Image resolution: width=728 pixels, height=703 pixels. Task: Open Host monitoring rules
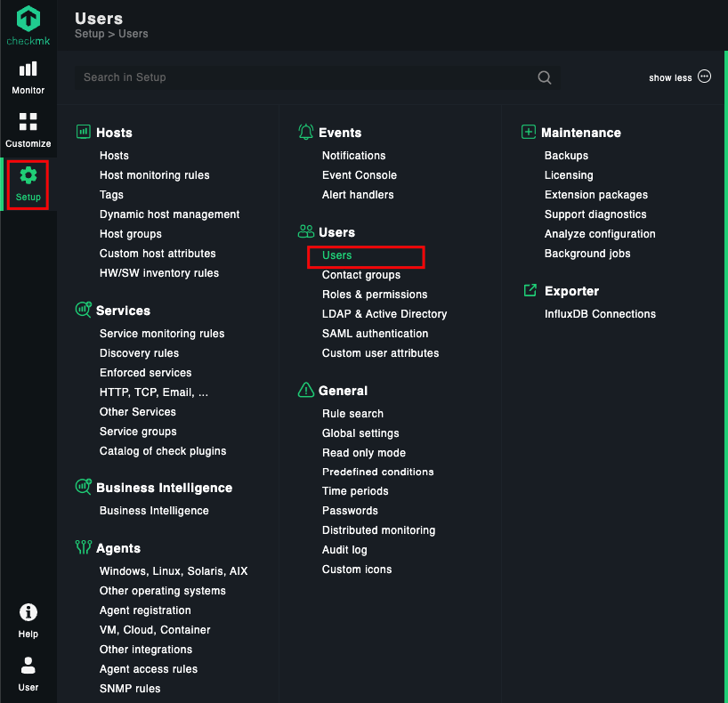pos(155,175)
